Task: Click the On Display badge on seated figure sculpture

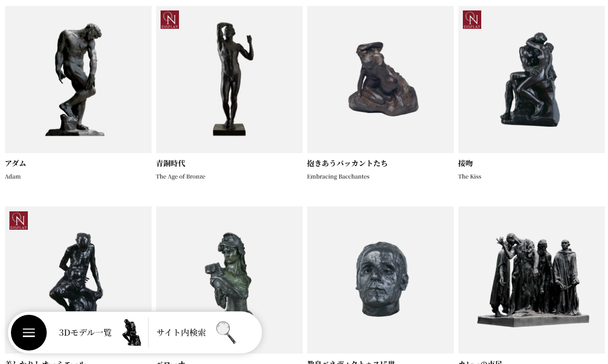Action: click(18, 220)
